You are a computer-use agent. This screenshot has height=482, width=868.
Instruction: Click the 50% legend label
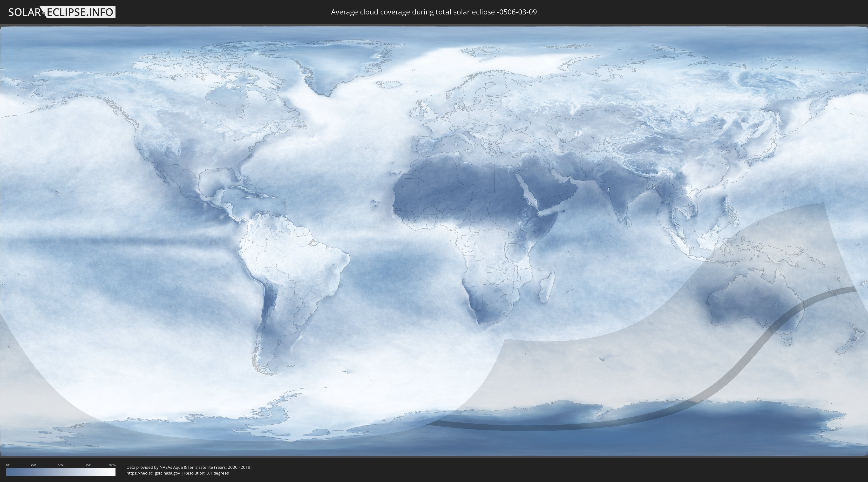click(x=61, y=465)
